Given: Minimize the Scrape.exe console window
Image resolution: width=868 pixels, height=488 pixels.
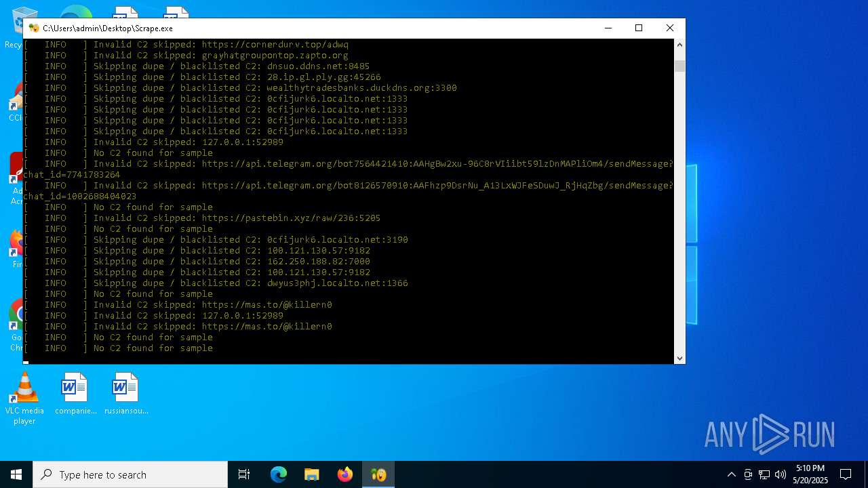Looking at the screenshot, I should click(x=608, y=28).
